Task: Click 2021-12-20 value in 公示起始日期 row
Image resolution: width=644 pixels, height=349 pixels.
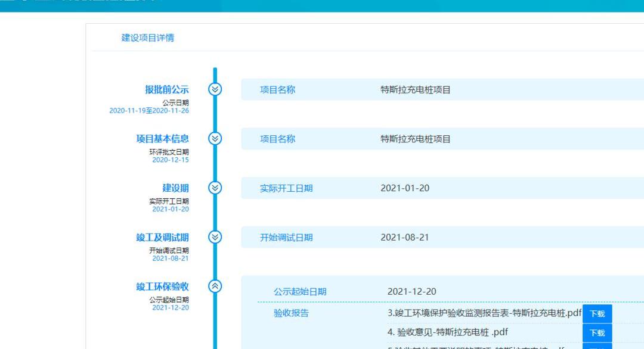Action: click(412, 291)
